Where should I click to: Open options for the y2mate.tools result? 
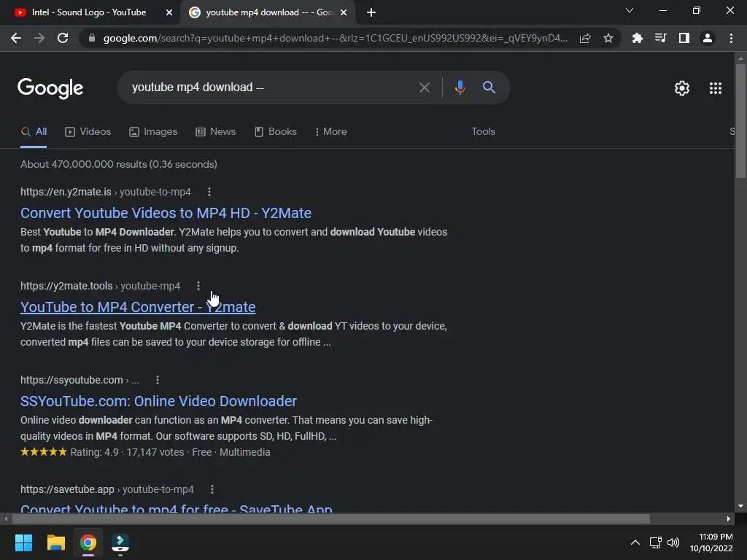(198, 286)
